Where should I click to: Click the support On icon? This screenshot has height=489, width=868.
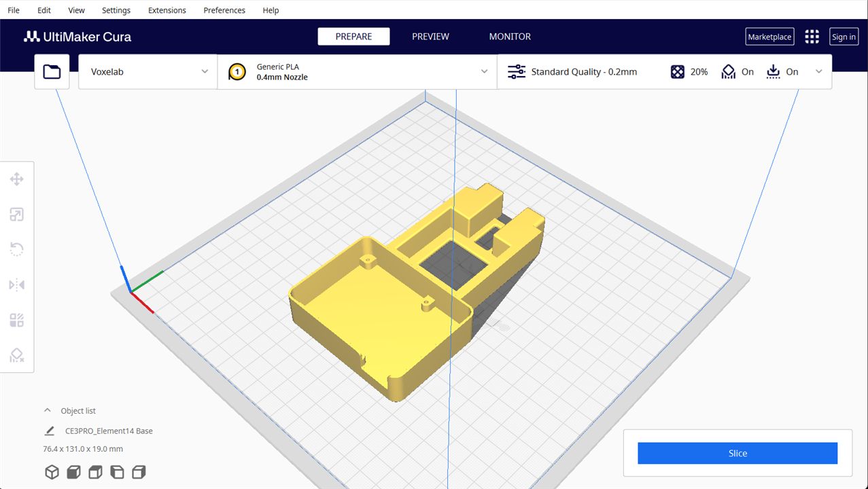[729, 71]
